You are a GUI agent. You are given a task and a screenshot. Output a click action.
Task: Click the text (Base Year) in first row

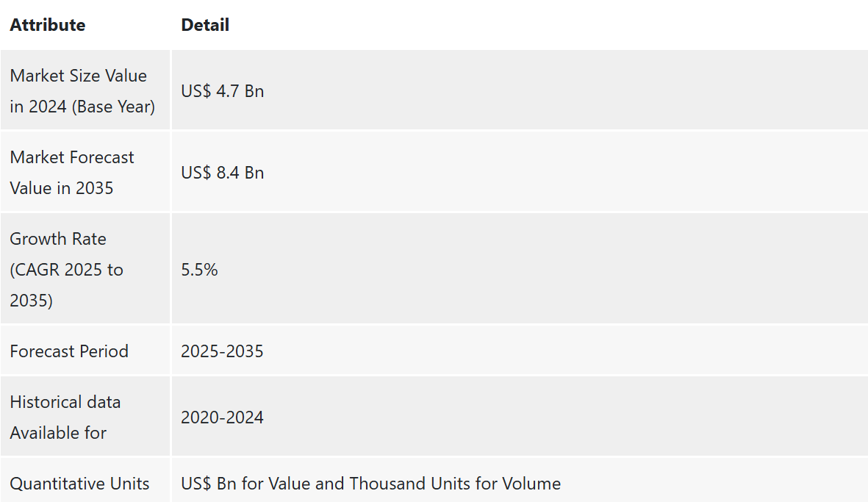[113, 107]
